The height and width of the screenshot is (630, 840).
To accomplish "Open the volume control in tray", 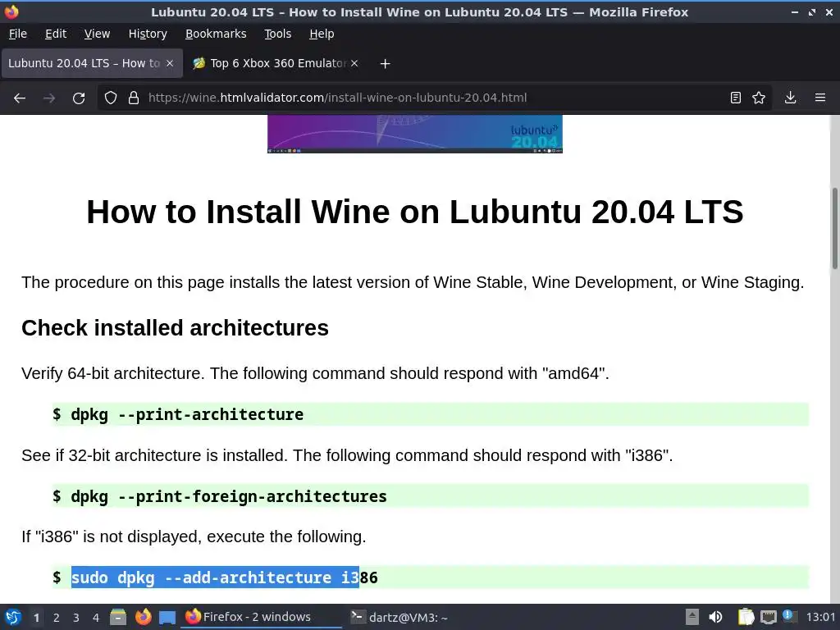I will tap(715, 617).
